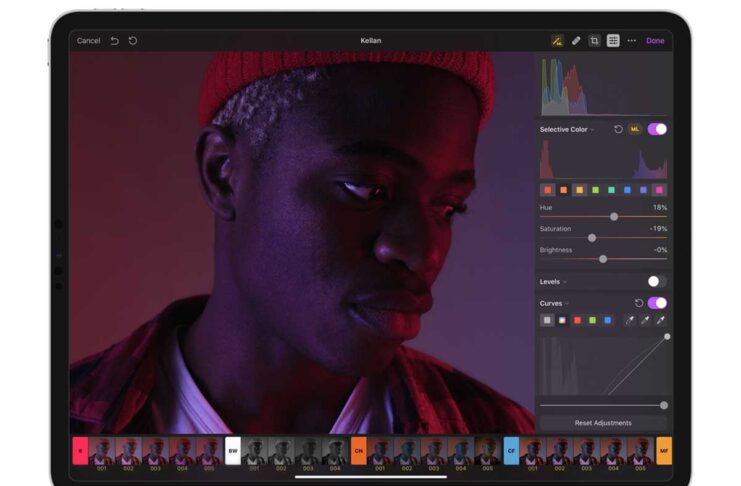This screenshot has height=486, width=741.
Task: Turn off the Curves toggle
Action: tap(657, 303)
